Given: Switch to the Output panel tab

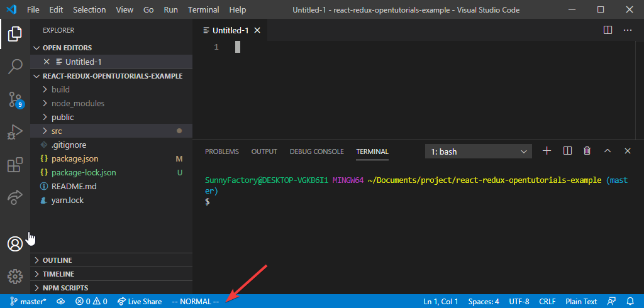Looking at the screenshot, I should point(264,151).
